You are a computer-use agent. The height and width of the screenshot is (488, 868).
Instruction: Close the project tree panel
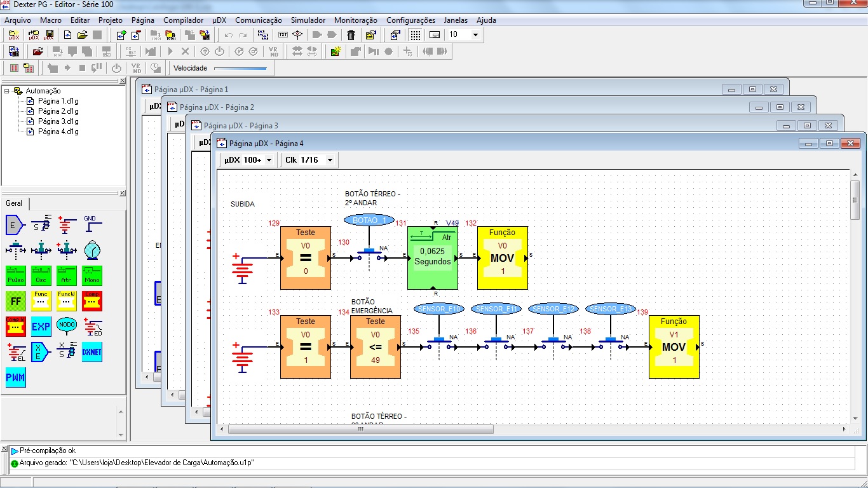(x=123, y=81)
